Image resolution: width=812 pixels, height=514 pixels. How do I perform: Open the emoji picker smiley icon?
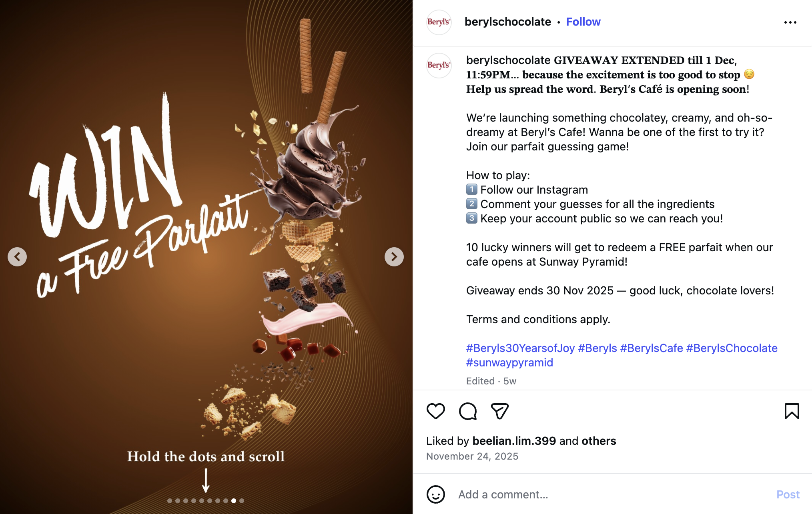[436, 494]
